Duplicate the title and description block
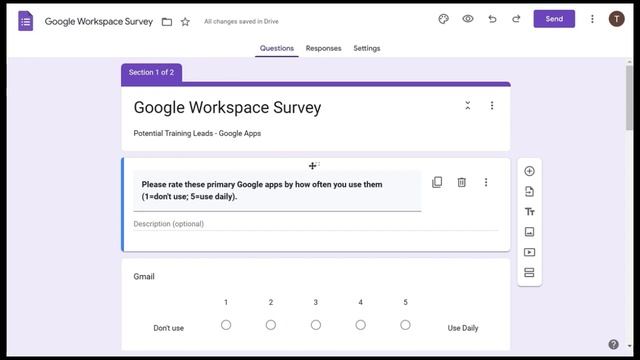The width and height of the screenshot is (640, 360). (437, 182)
